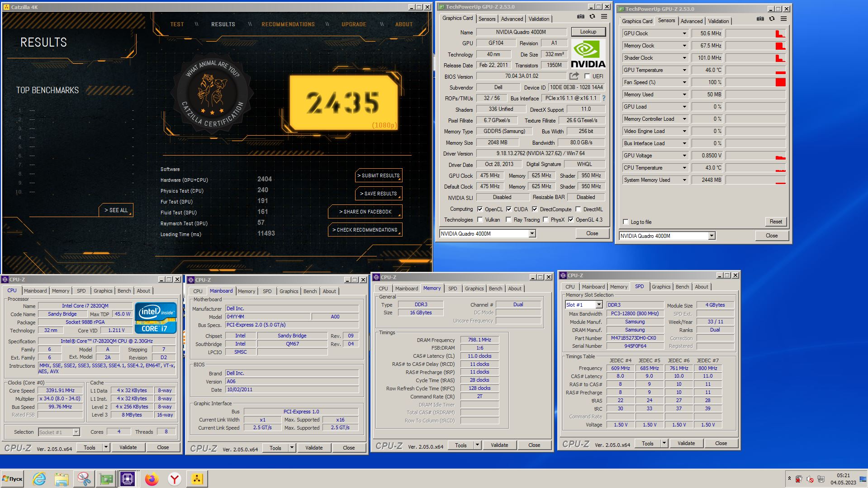Click the Memory Clock sensor graph

tap(756, 46)
